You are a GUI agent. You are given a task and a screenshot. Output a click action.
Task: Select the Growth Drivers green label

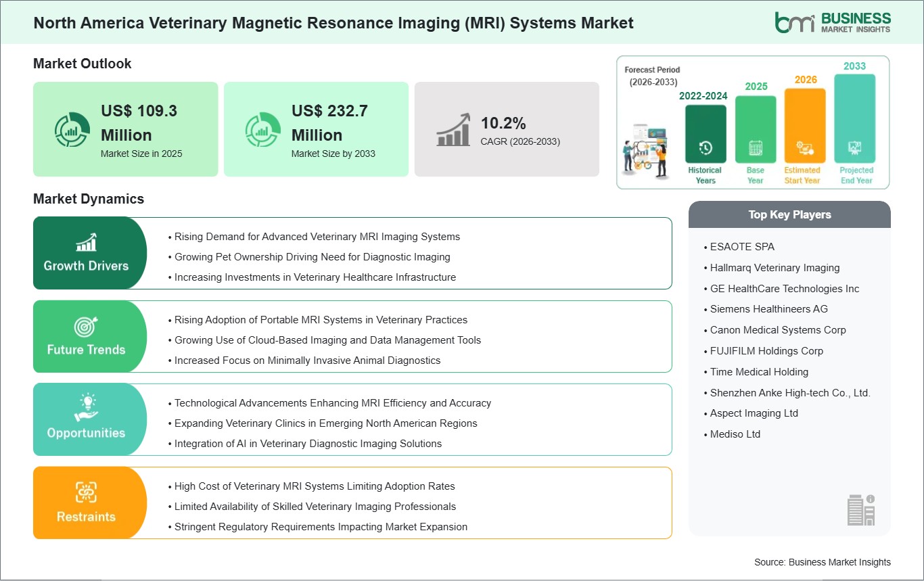tap(90, 253)
